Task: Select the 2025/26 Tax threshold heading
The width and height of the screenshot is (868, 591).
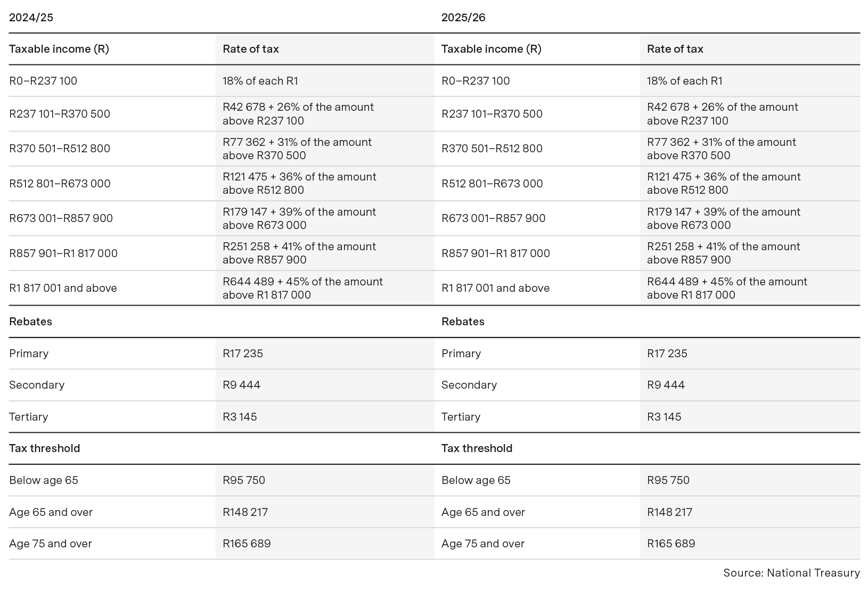Action: click(477, 448)
